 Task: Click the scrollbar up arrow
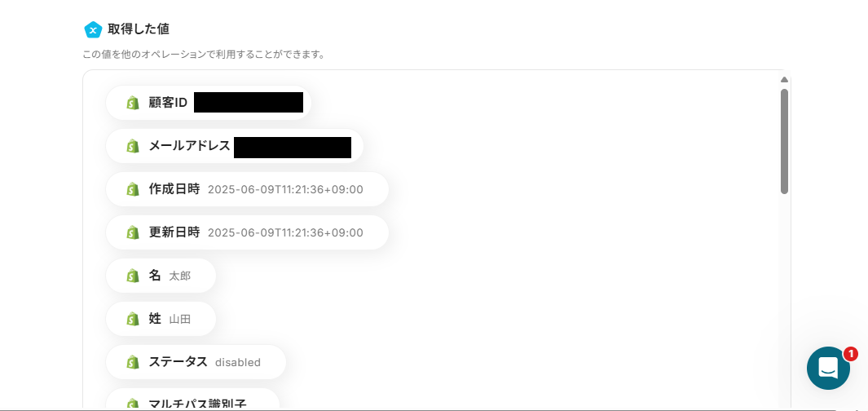pyautogui.click(x=784, y=80)
